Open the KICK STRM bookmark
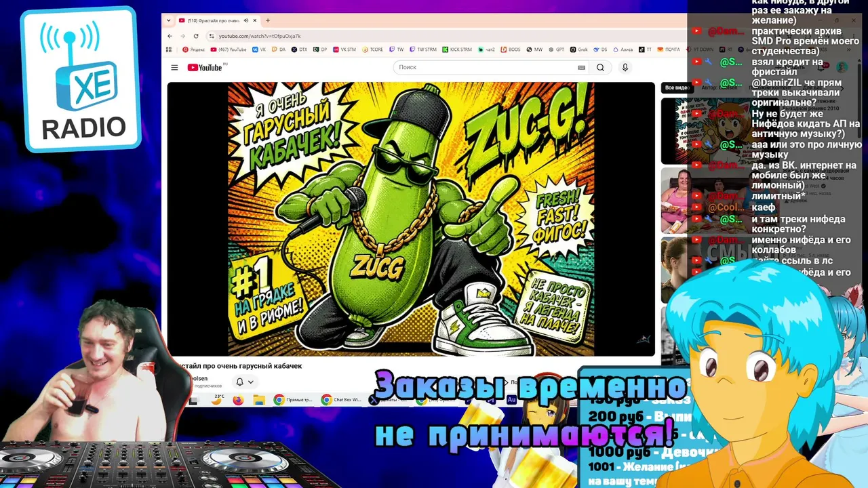The image size is (868, 488). click(x=457, y=49)
